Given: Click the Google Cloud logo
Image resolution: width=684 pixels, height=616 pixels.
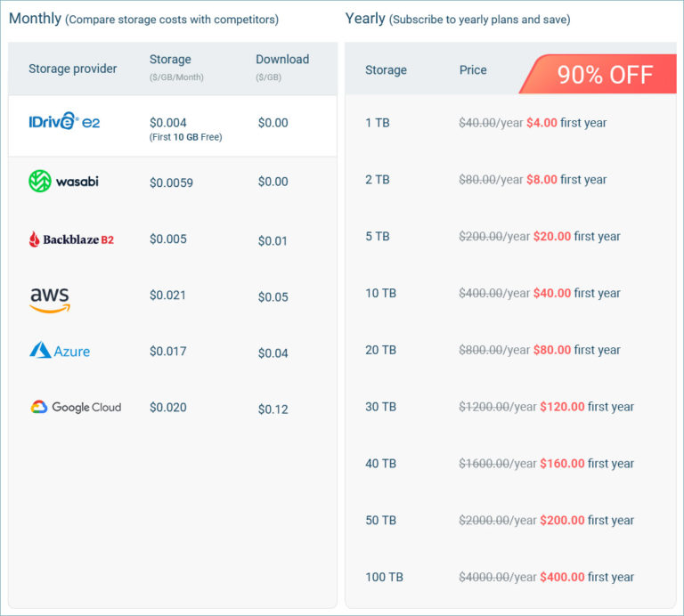Looking at the screenshot, I should (x=75, y=408).
